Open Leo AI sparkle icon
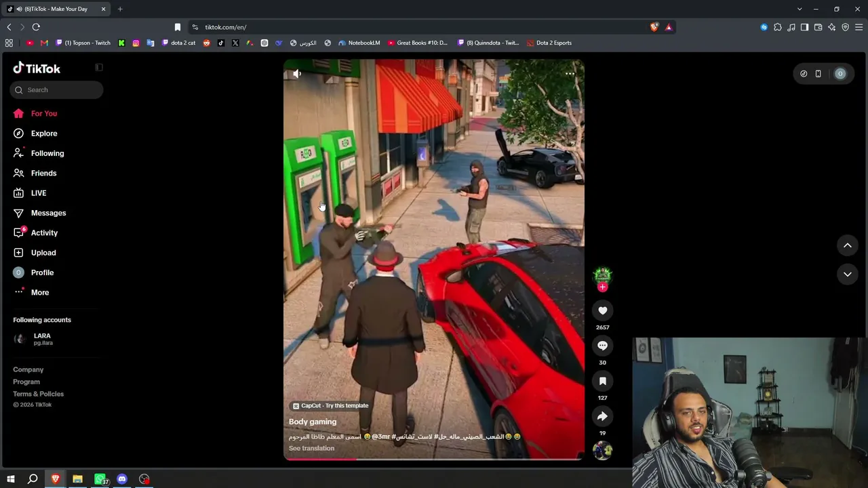The height and width of the screenshot is (488, 868). pyautogui.click(x=831, y=27)
